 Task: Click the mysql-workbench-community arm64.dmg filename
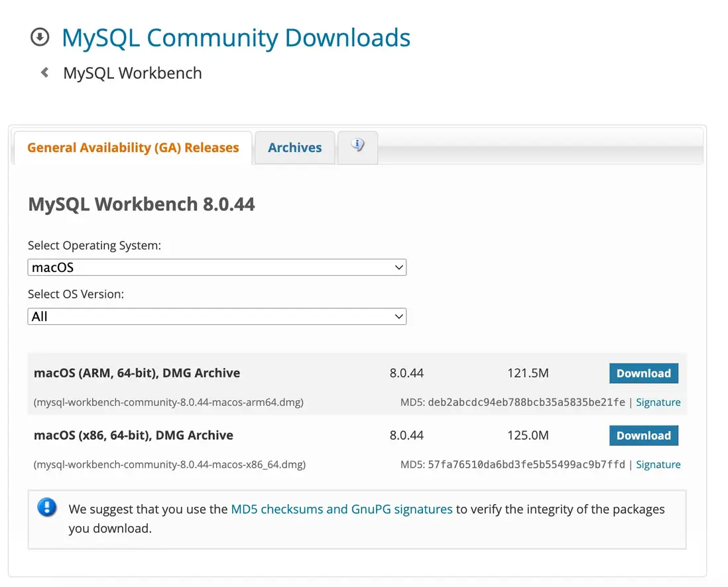point(168,403)
